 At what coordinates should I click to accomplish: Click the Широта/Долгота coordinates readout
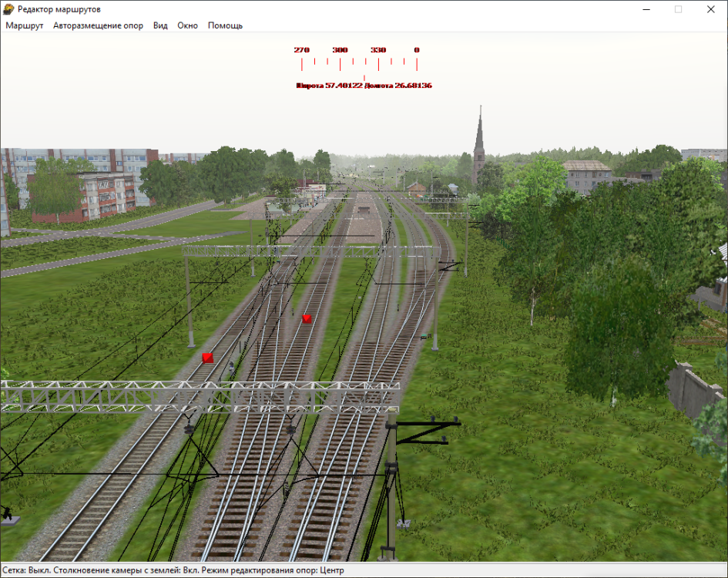(x=364, y=86)
